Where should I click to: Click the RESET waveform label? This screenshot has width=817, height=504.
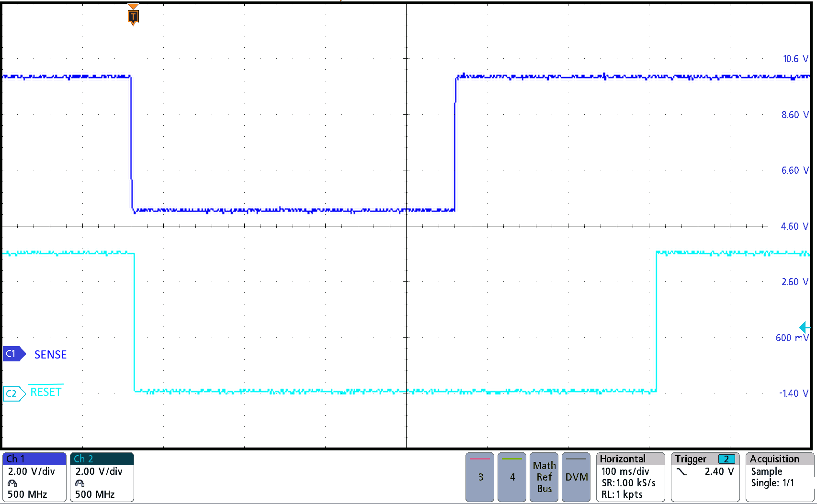[46, 392]
